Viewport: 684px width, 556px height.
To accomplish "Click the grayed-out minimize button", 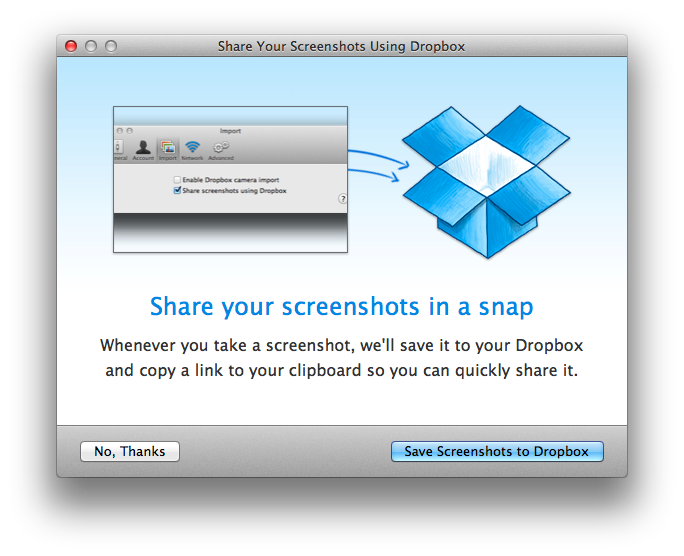I will coord(91,46).
